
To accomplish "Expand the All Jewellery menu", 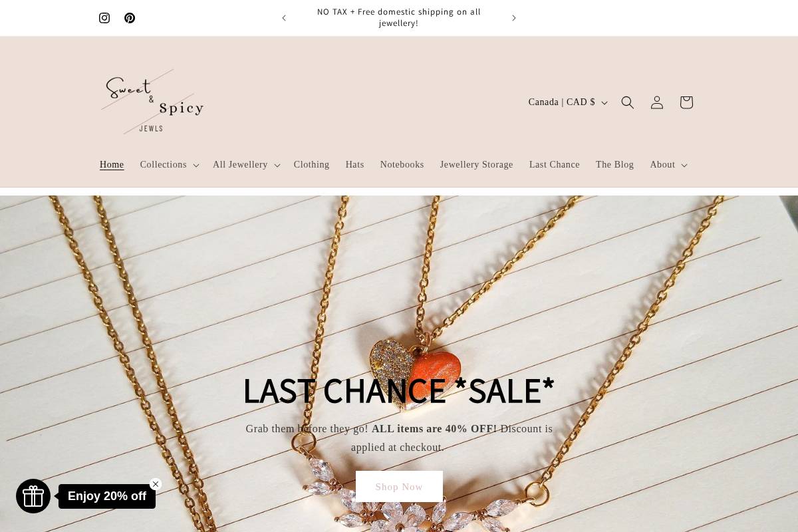I will (x=246, y=165).
